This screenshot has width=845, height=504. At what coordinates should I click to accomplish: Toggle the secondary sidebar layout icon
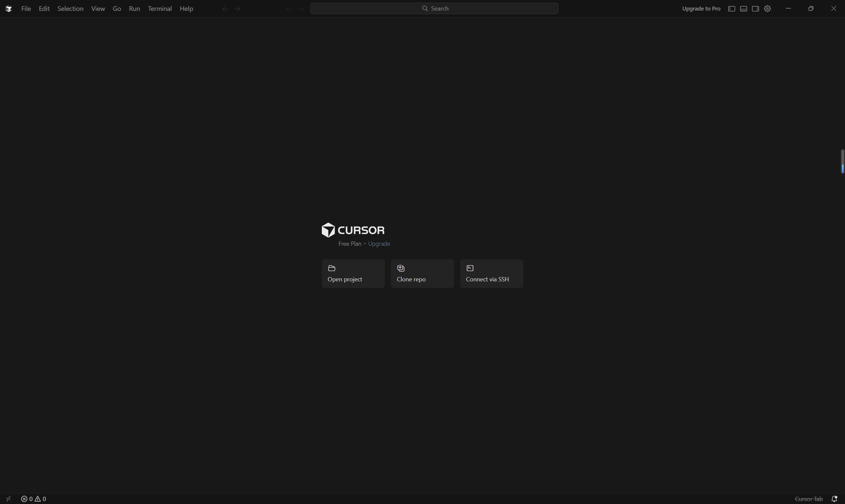pyautogui.click(x=755, y=9)
